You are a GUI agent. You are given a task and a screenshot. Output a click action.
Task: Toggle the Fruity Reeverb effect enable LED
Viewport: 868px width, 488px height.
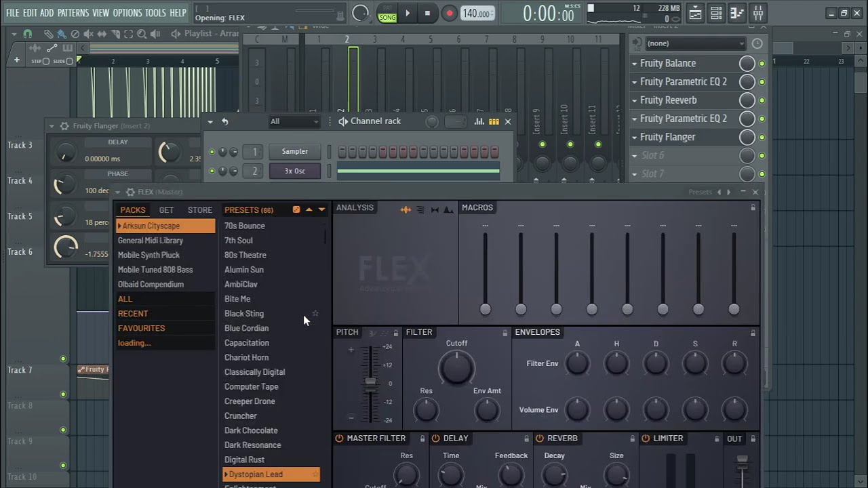[762, 100]
